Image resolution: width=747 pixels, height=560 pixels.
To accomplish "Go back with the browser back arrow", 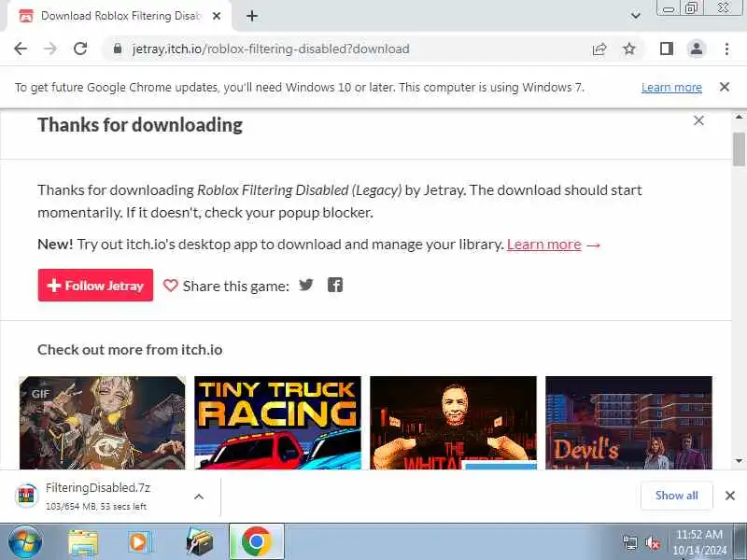I will point(21,49).
